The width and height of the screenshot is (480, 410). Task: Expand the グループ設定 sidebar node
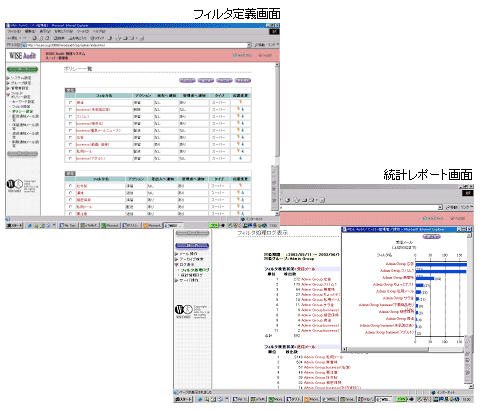pyautogui.click(x=8, y=83)
